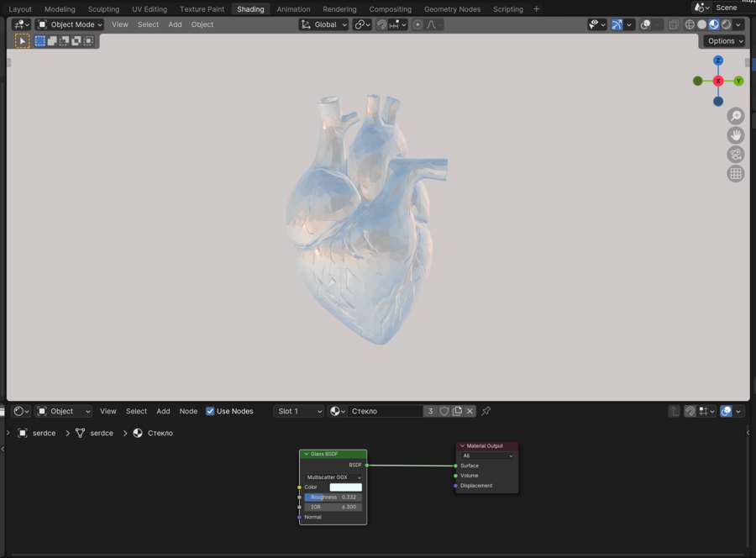Switch to the Geometry Nodes workspace tab
This screenshot has width=756, height=558.
point(452,9)
